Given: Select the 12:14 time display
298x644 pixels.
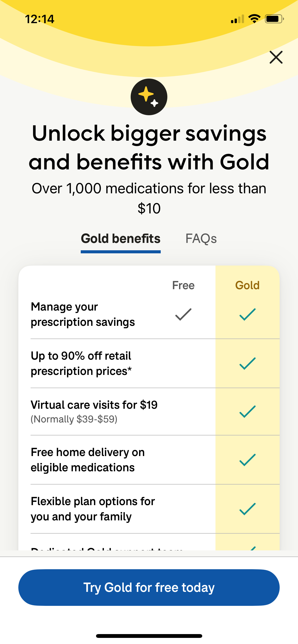Looking at the screenshot, I should [40, 19].
